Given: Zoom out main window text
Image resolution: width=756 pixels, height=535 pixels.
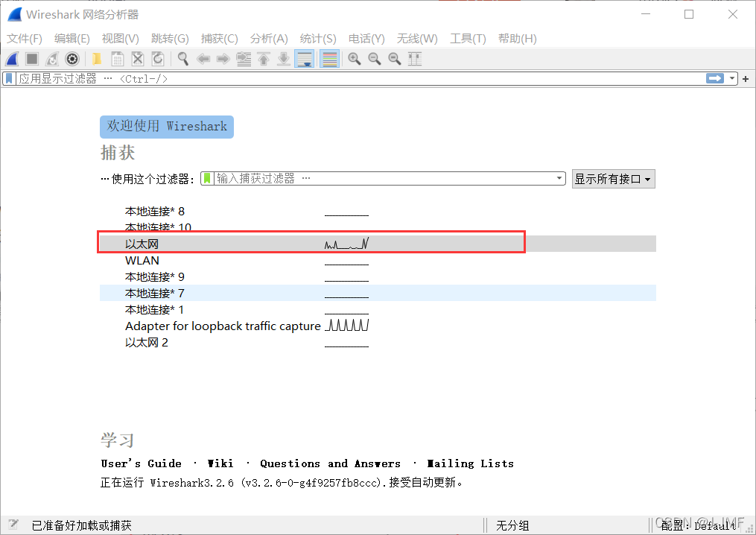Looking at the screenshot, I should click(375, 59).
